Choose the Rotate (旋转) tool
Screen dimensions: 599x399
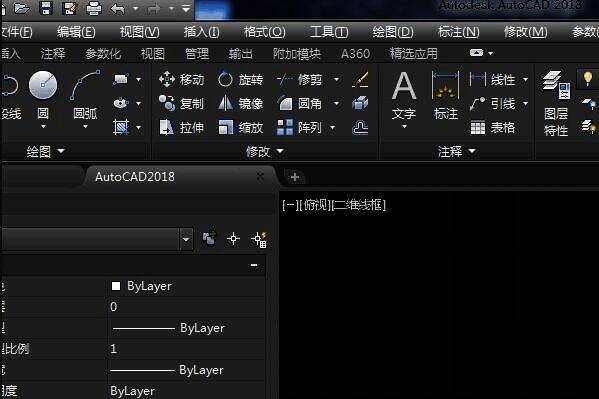pos(241,79)
